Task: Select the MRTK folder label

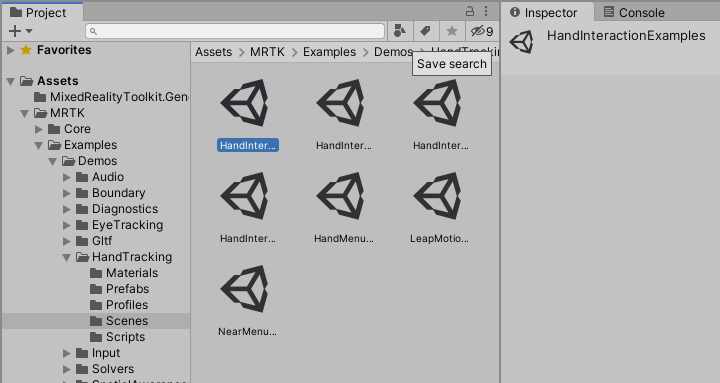Action: pyautogui.click(x=68, y=113)
